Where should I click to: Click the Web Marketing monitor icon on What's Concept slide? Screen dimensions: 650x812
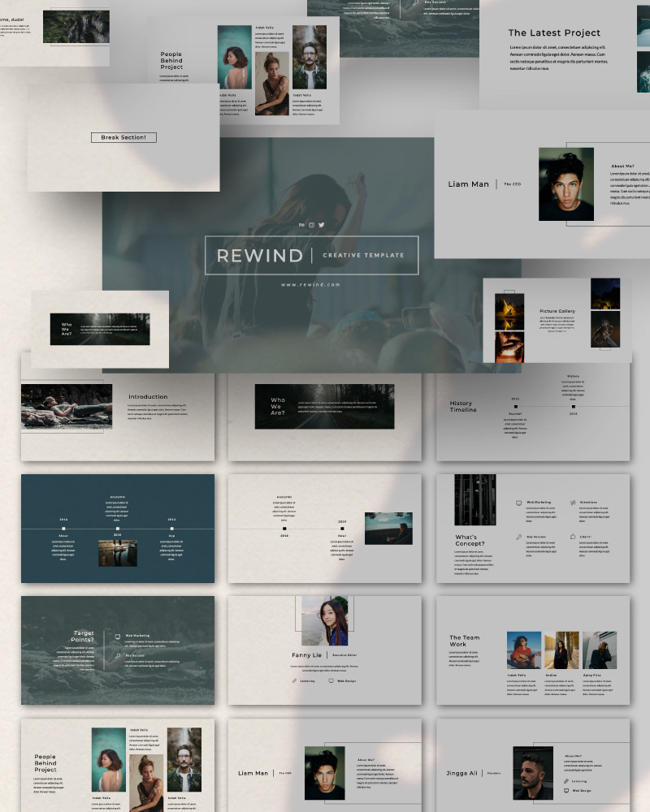(x=518, y=502)
